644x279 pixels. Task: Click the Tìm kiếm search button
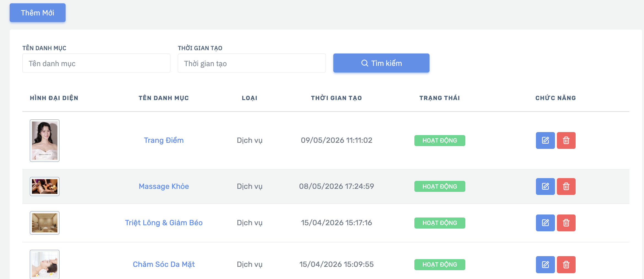click(381, 63)
